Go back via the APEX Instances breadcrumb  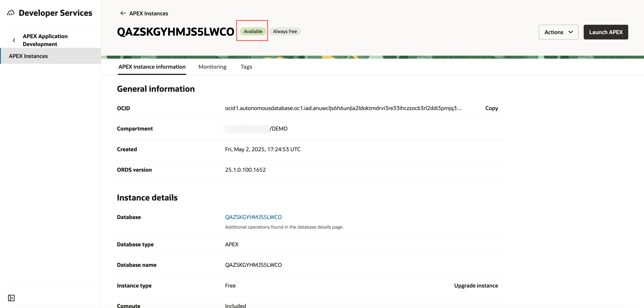click(x=149, y=13)
